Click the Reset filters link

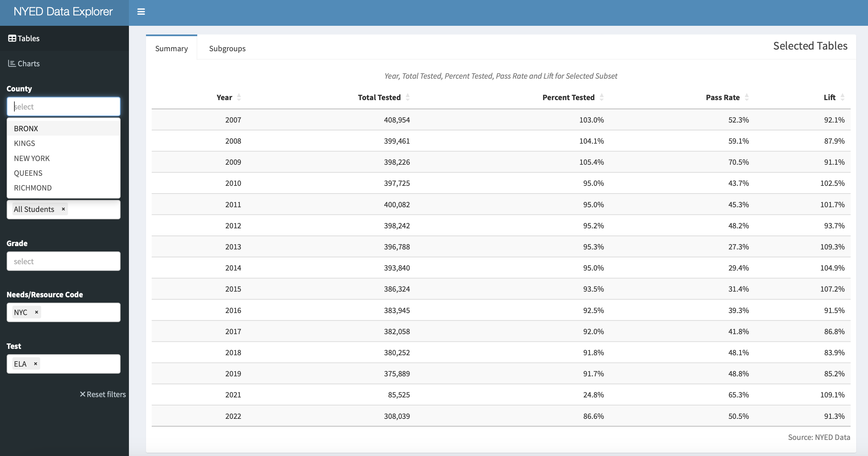tap(103, 394)
